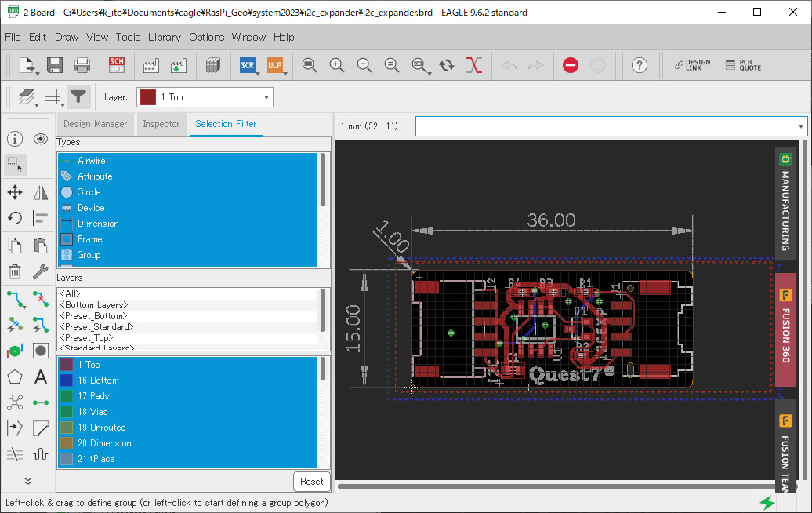Open the File menu

[x=13, y=38]
